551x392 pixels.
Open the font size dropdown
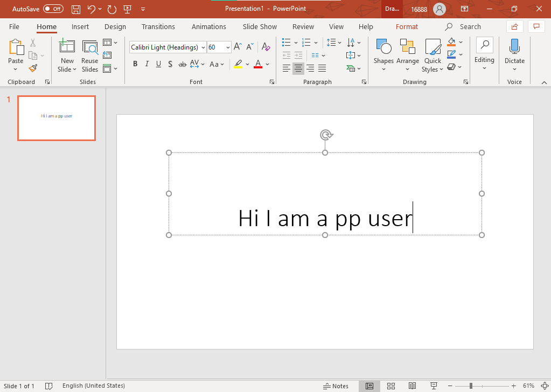pyautogui.click(x=228, y=47)
